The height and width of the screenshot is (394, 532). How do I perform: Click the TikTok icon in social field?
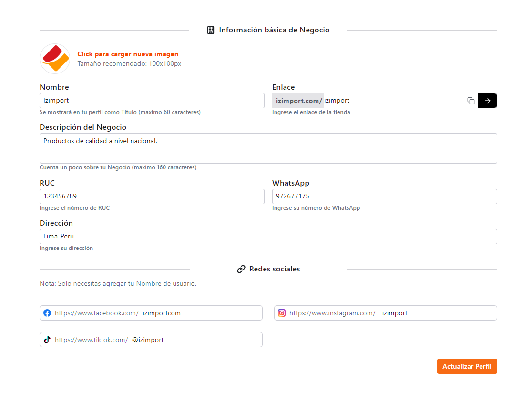tap(47, 340)
